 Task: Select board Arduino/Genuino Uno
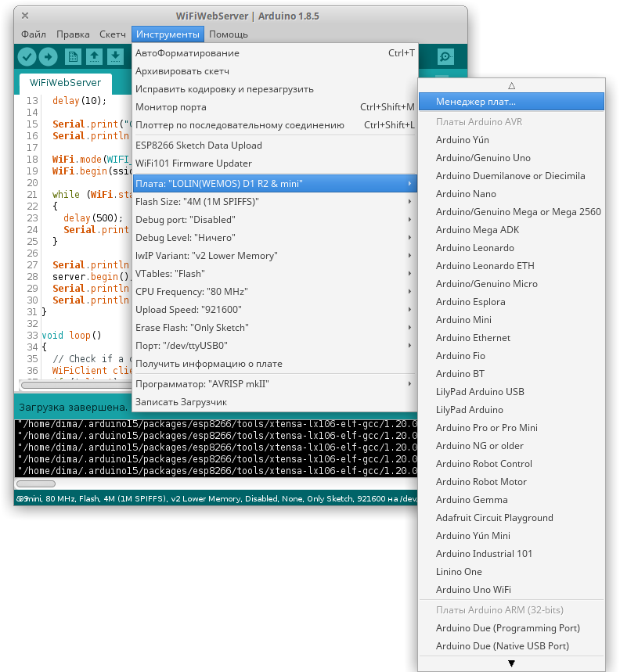pos(511,158)
